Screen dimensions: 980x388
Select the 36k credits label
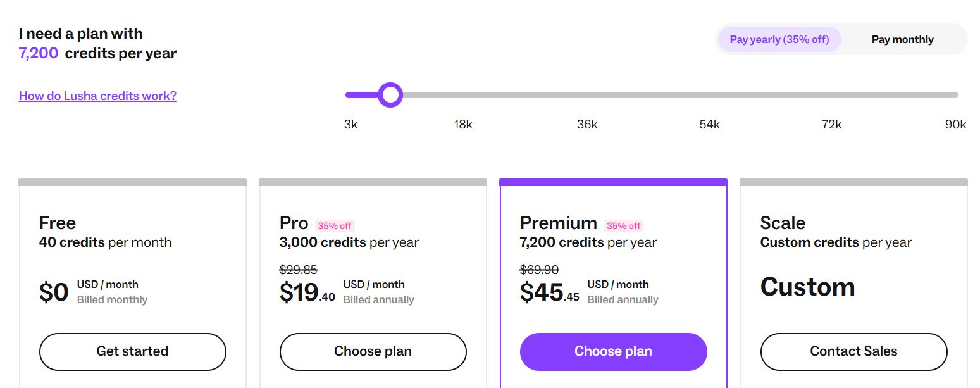point(587,124)
